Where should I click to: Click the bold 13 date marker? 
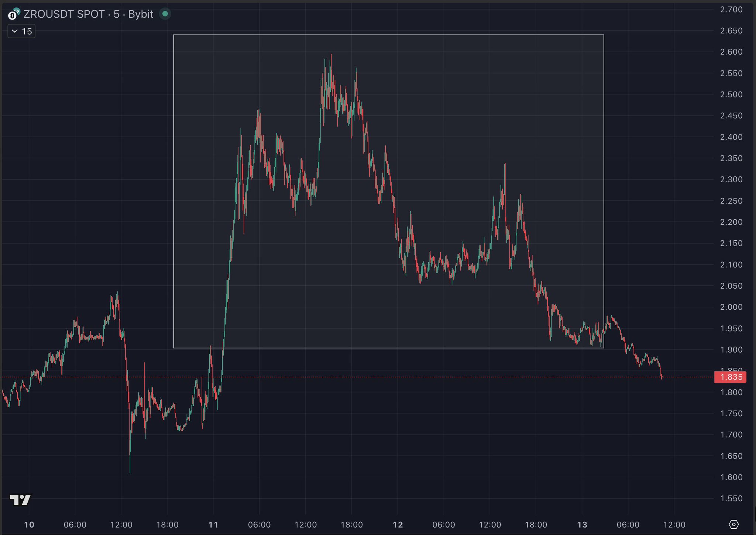tap(582, 525)
